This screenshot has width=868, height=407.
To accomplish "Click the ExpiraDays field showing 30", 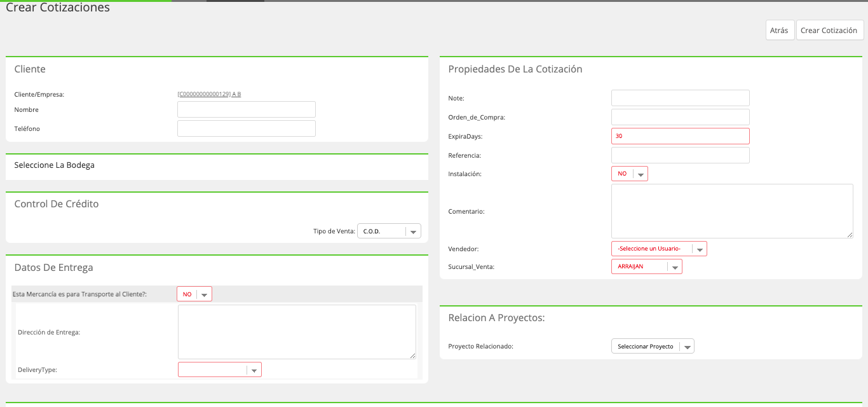I will point(681,136).
